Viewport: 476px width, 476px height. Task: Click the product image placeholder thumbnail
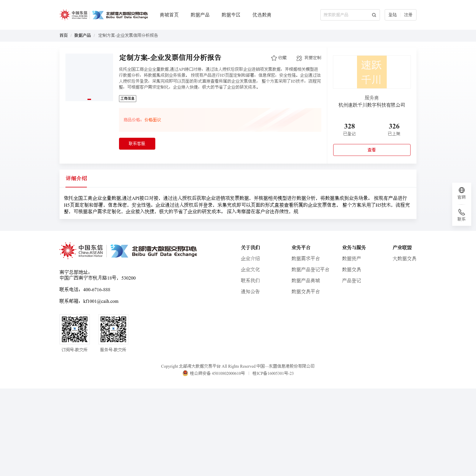(89, 77)
